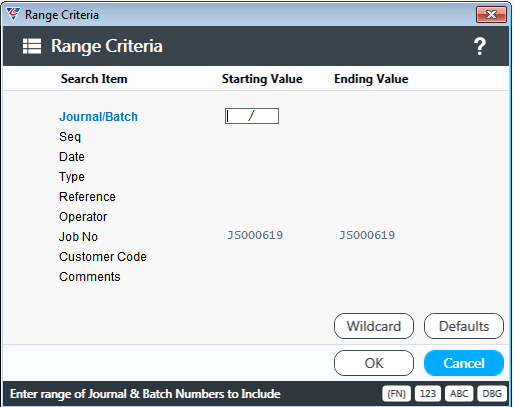514x407 pixels.
Task: Restore values with the Defaults button
Action: [x=464, y=326]
